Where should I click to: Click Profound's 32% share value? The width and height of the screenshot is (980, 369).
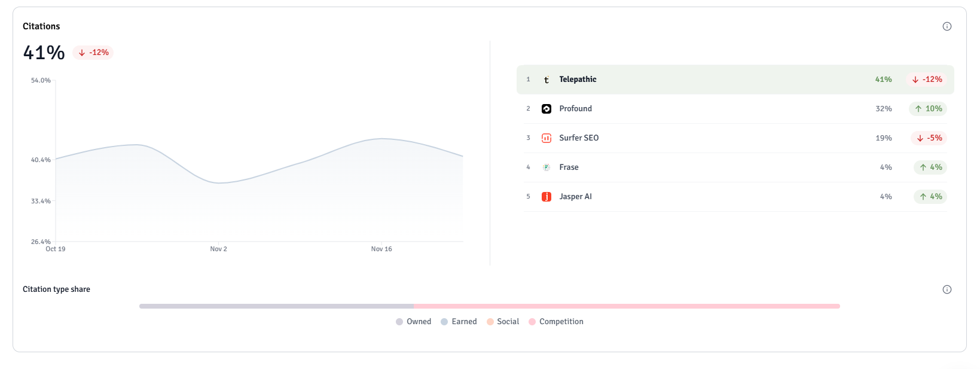pyautogui.click(x=883, y=109)
